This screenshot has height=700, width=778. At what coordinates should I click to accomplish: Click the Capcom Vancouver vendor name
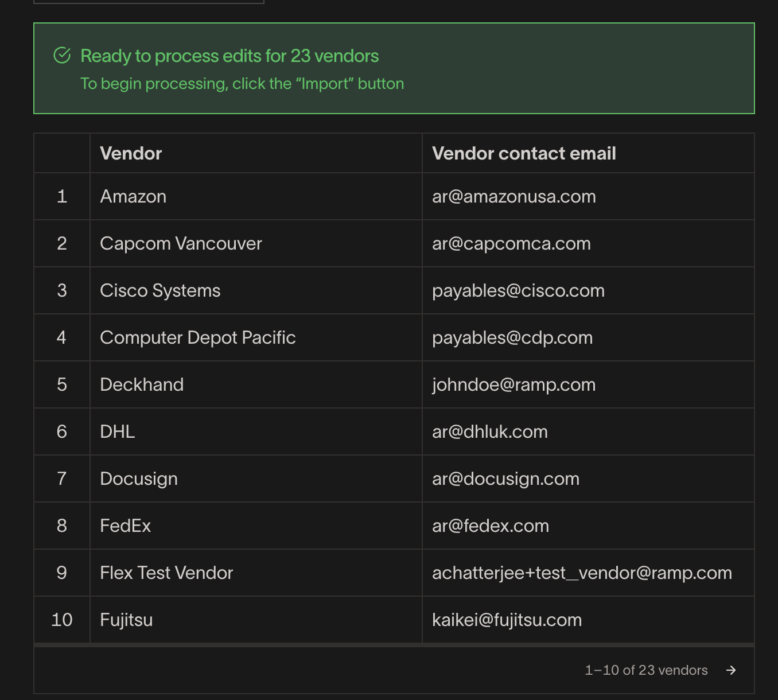click(181, 243)
